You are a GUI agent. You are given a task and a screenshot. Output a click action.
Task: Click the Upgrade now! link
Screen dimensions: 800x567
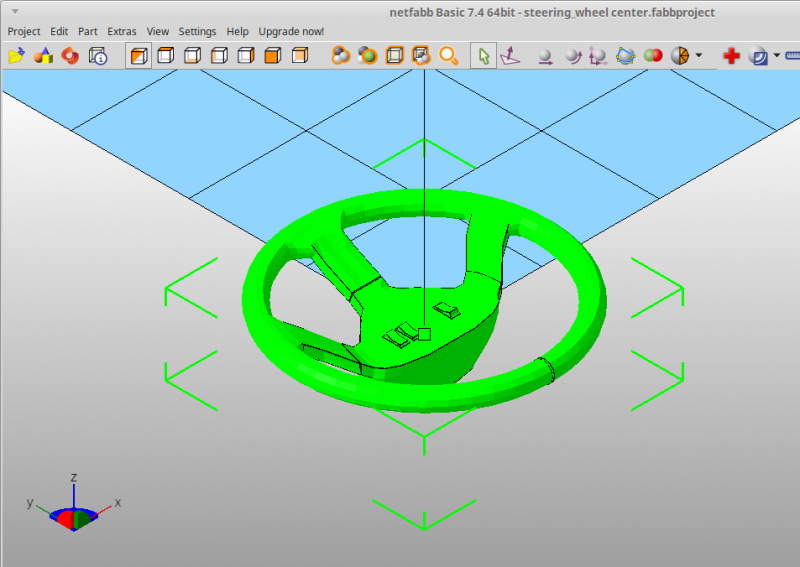pyautogui.click(x=291, y=32)
